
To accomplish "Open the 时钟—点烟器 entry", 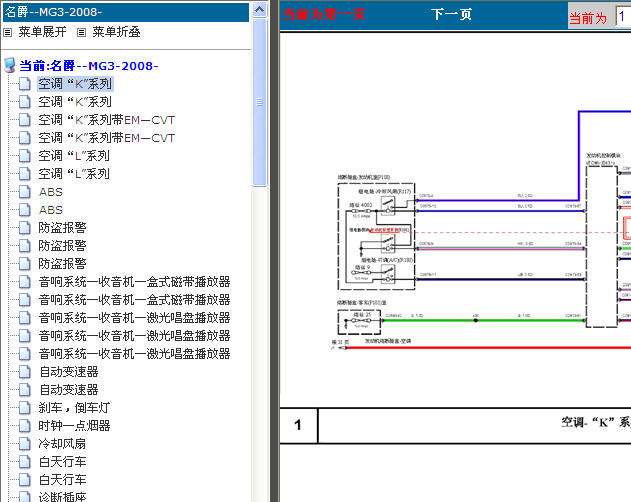I will [x=74, y=426].
